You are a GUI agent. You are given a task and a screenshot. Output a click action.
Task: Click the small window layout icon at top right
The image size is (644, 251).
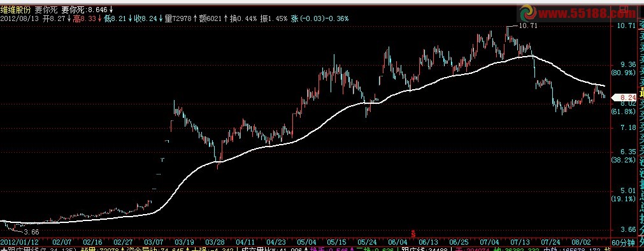click(624, 8)
